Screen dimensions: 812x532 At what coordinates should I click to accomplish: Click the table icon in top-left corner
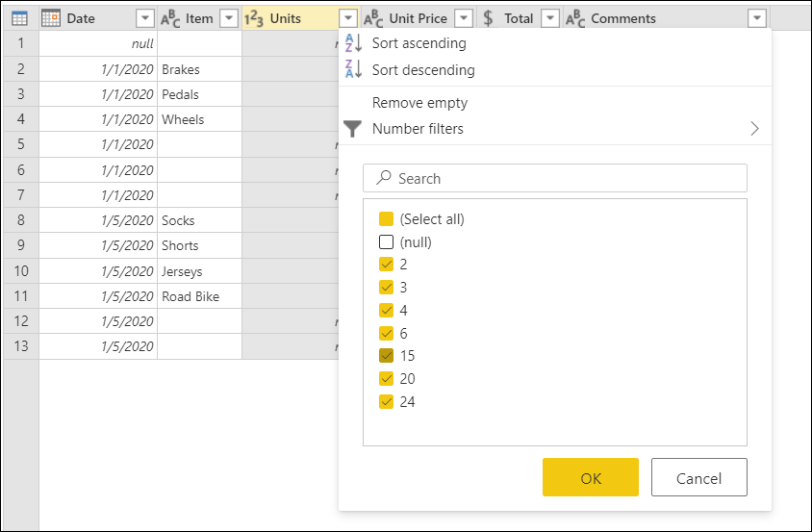tap(19, 18)
